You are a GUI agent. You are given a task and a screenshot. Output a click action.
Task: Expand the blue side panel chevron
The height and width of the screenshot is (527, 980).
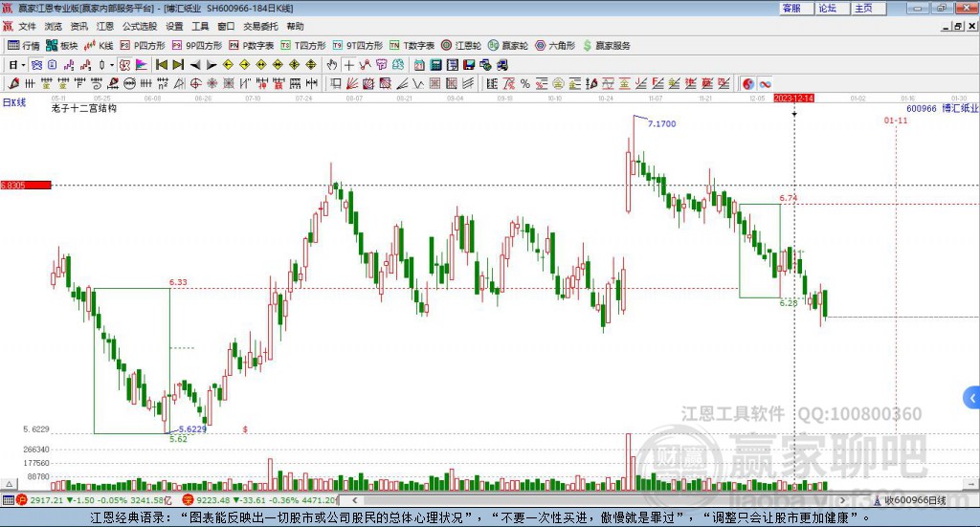click(x=972, y=397)
